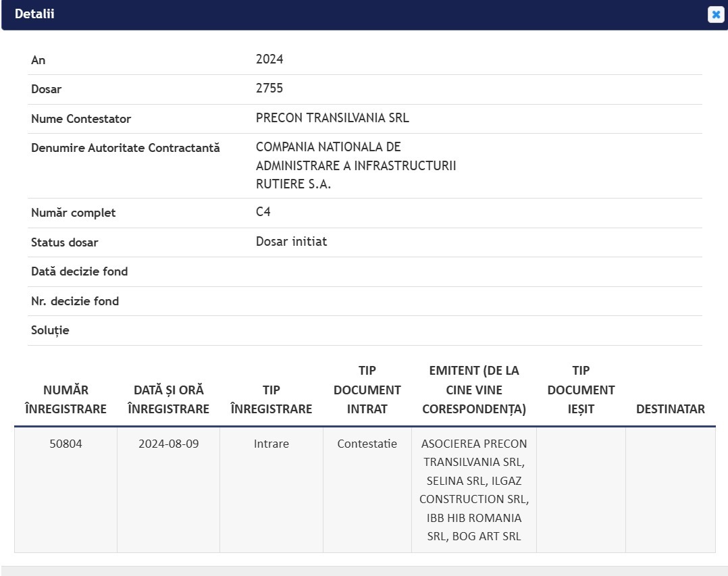Click the ASOCIEREA PRECON TRANSILVANIA emitent cell

474,490
